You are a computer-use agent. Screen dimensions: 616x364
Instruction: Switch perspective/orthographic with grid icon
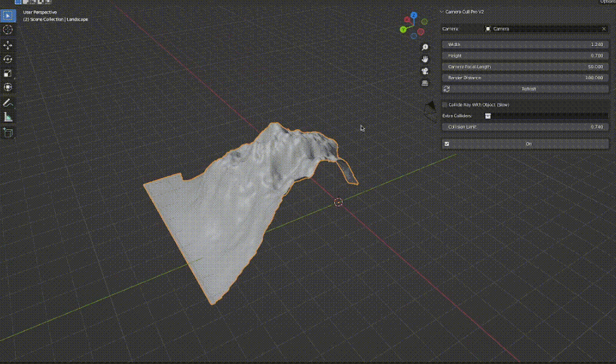pos(425,83)
